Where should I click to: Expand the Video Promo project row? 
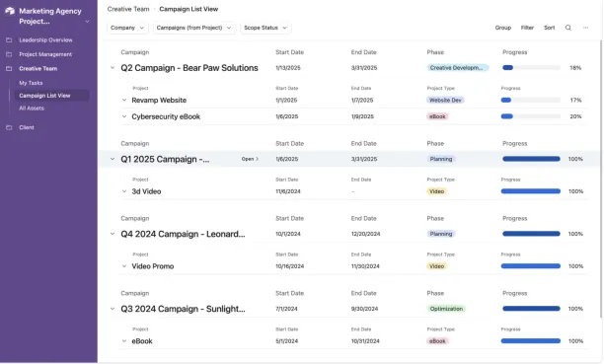pyautogui.click(x=124, y=266)
